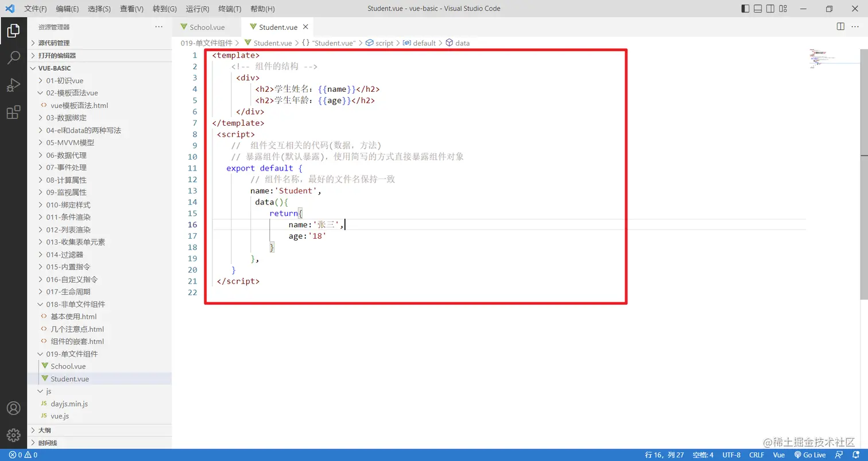Open the 终端(T) menu
868x461 pixels.
(230, 9)
